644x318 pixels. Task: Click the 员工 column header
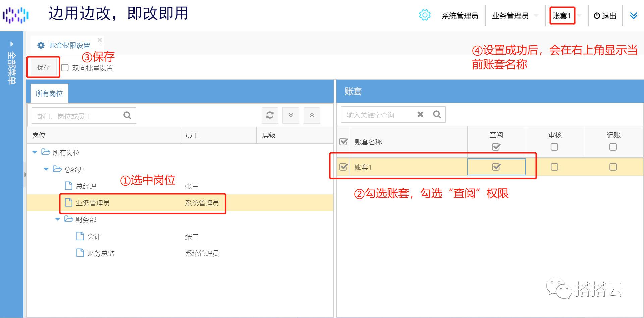coord(218,135)
